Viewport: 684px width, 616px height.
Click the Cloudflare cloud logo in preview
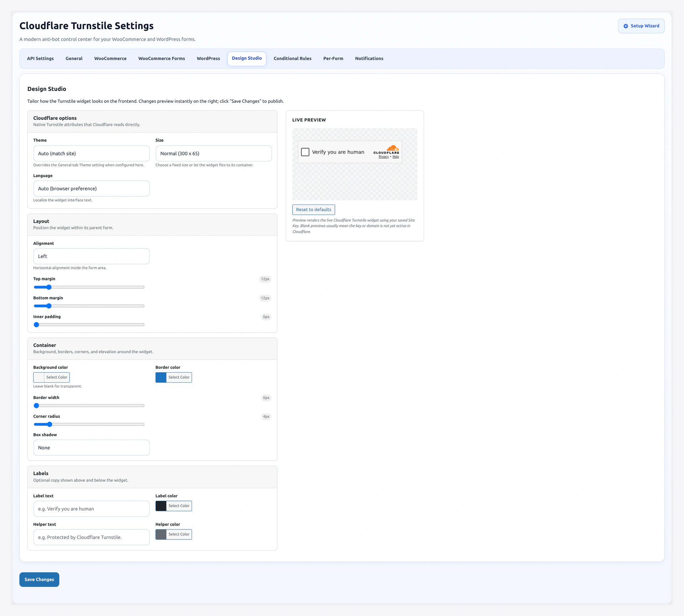[393, 148]
